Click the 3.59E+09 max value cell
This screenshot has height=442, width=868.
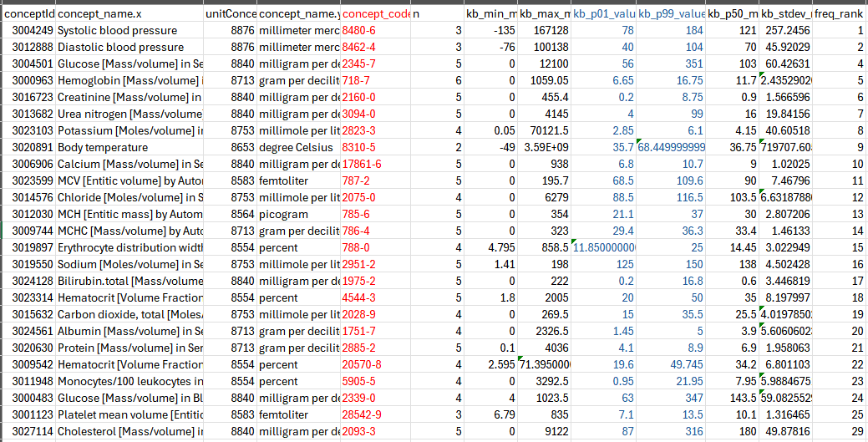[545, 148]
